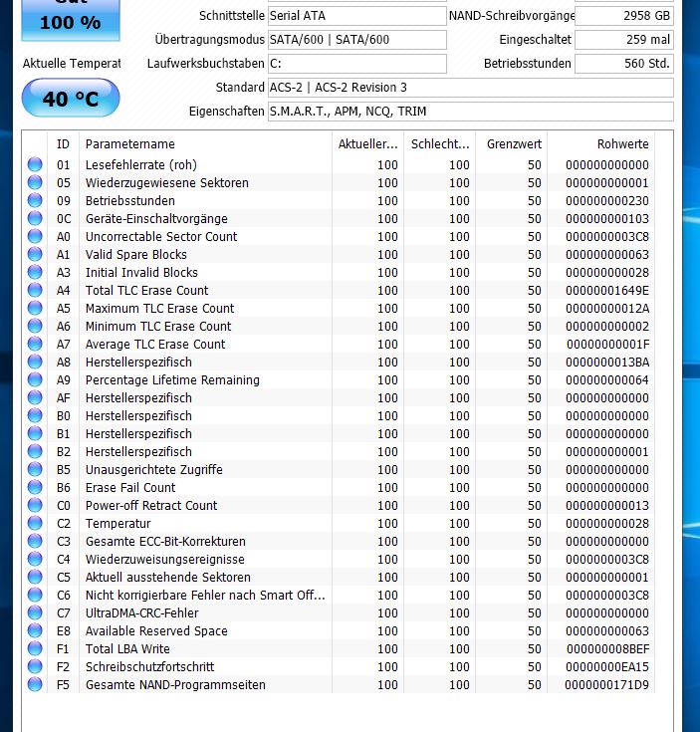Screen dimensions: 700x732
Task: Click status orb for Erase Fail Count
Action: tap(35, 487)
